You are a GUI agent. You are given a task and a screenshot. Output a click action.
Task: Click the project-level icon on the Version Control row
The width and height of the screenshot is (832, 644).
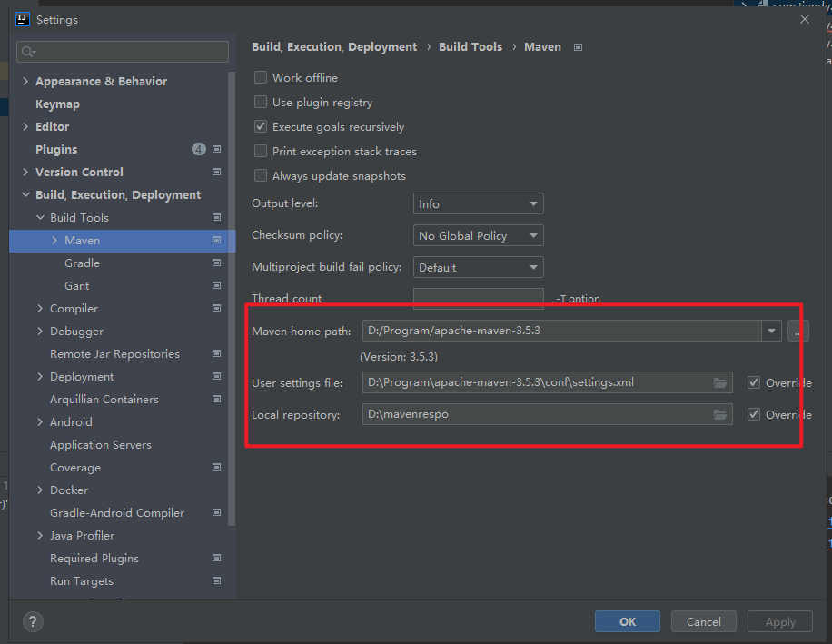[216, 172]
